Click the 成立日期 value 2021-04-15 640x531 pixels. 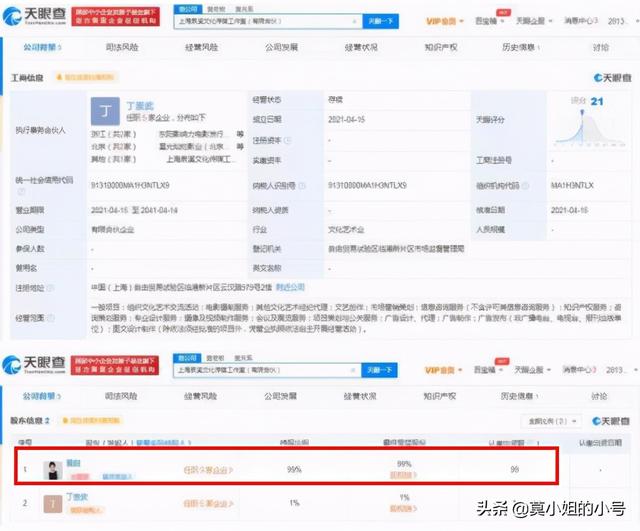point(346,120)
